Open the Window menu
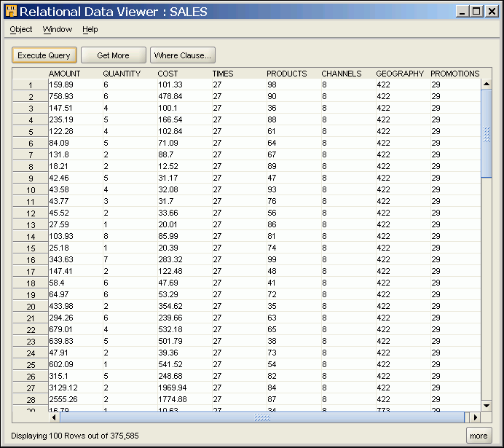Image resolution: width=504 pixels, height=448 pixels. 58,29
